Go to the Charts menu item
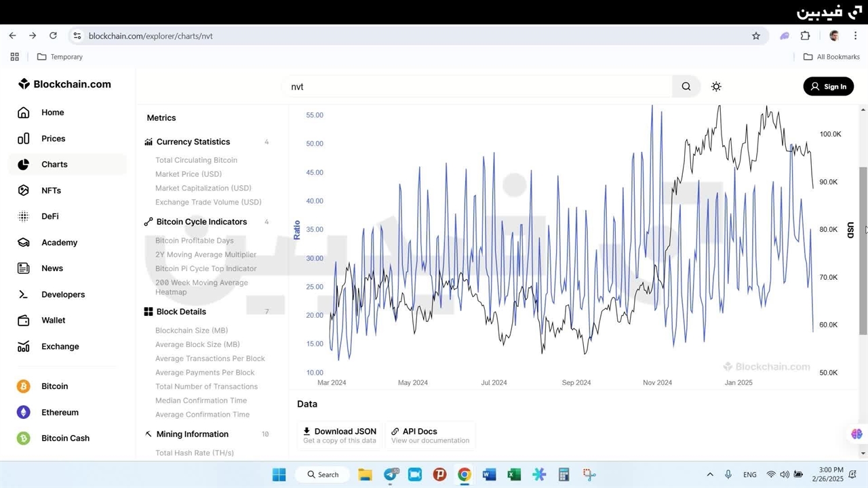This screenshot has height=488, width=868. click(x=54, y=165)
